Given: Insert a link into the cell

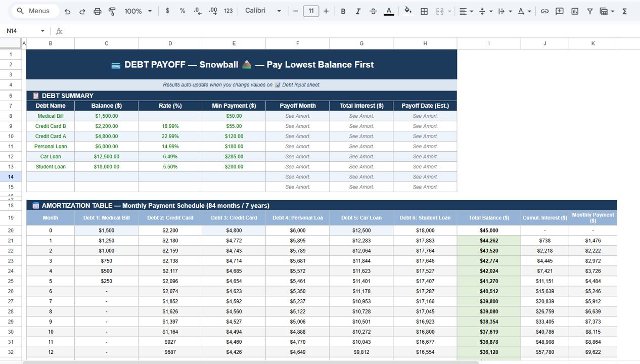Looking at the screenshot, I should [544, 11].
